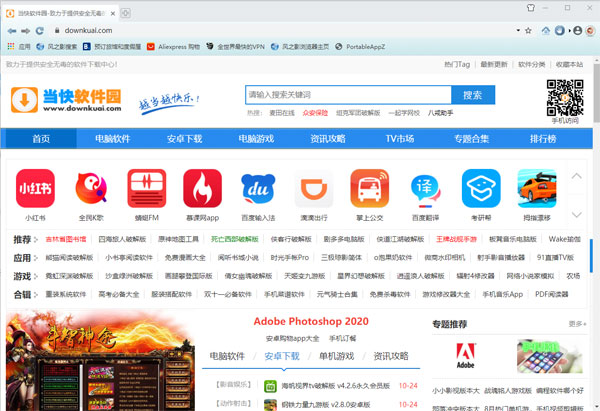Open the 王牌战舰手游 recommendation link

pos(457,239)
